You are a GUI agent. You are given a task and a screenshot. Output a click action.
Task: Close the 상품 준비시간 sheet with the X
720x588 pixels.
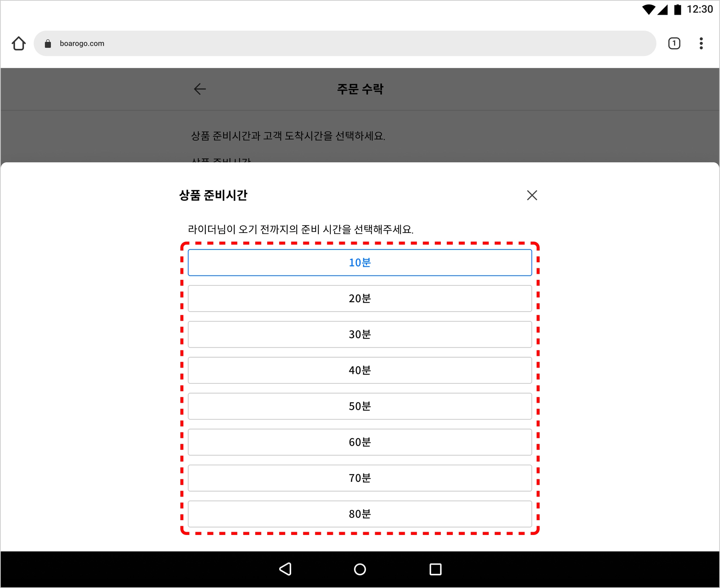[532, 195]
